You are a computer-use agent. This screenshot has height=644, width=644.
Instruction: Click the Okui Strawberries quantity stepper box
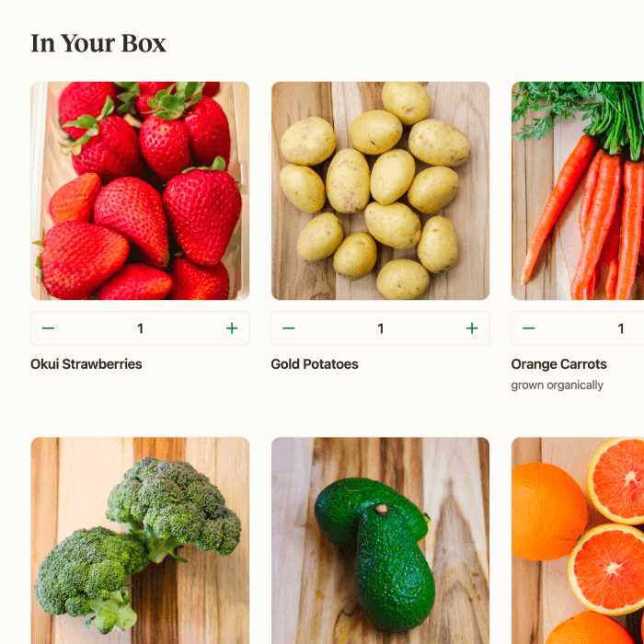coord(140,328)
